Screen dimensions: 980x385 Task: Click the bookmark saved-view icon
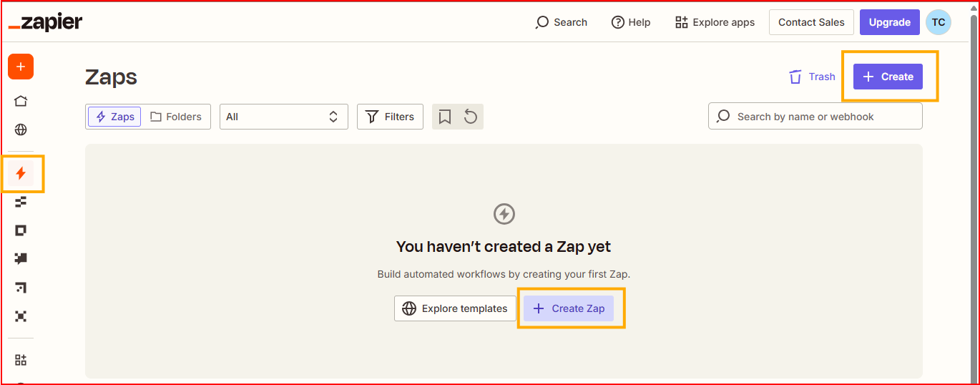(x=445, y=117)
